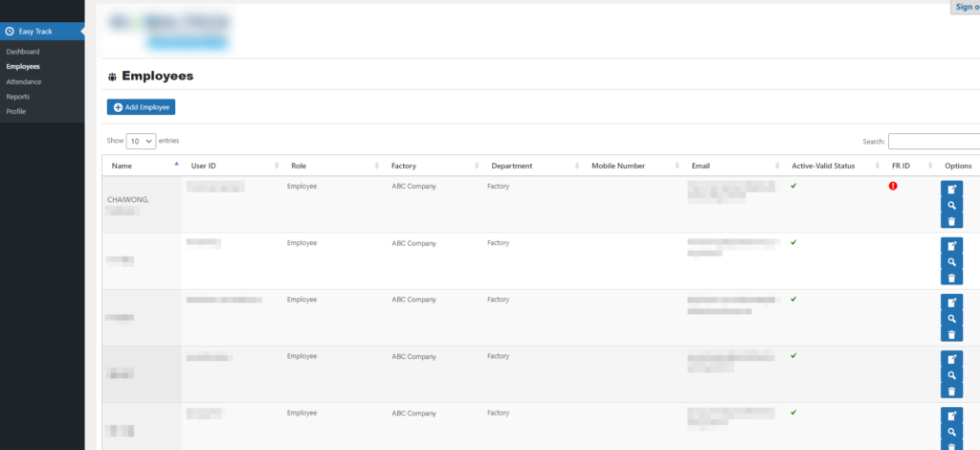Edit the second employee row via its pencil icon
The width and height of the screenshot is (980, 450).
point(951,246)
